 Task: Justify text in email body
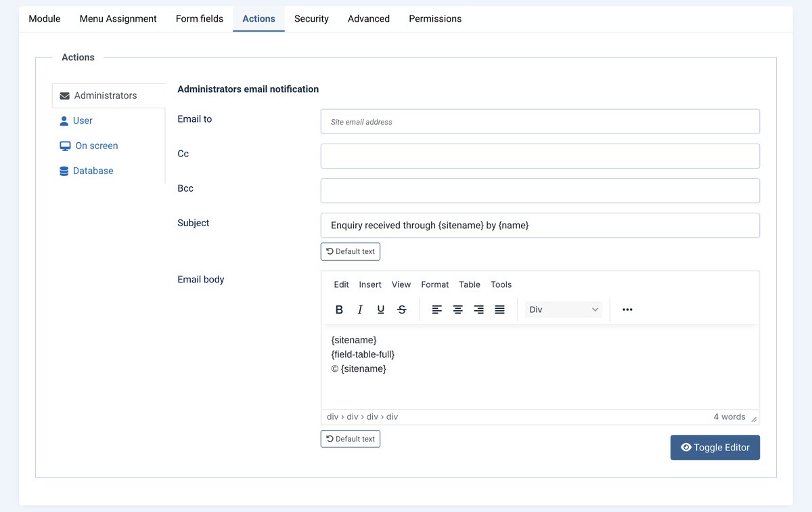pyautogui.click(x=500, y=310)
